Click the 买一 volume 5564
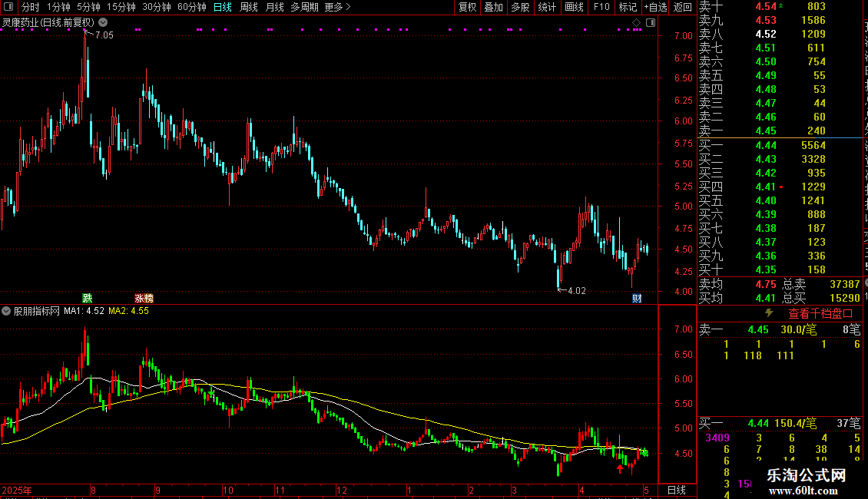This screenshot has width=868, height=499. pos(813,145)
